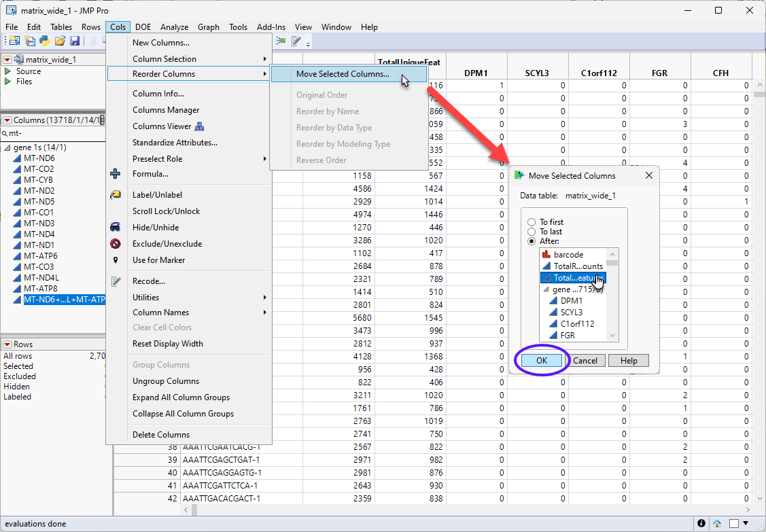Select the "After:" radio option
Image resolution: width=766 pixels, height=532 pixels.
click(x=532, y=241)
